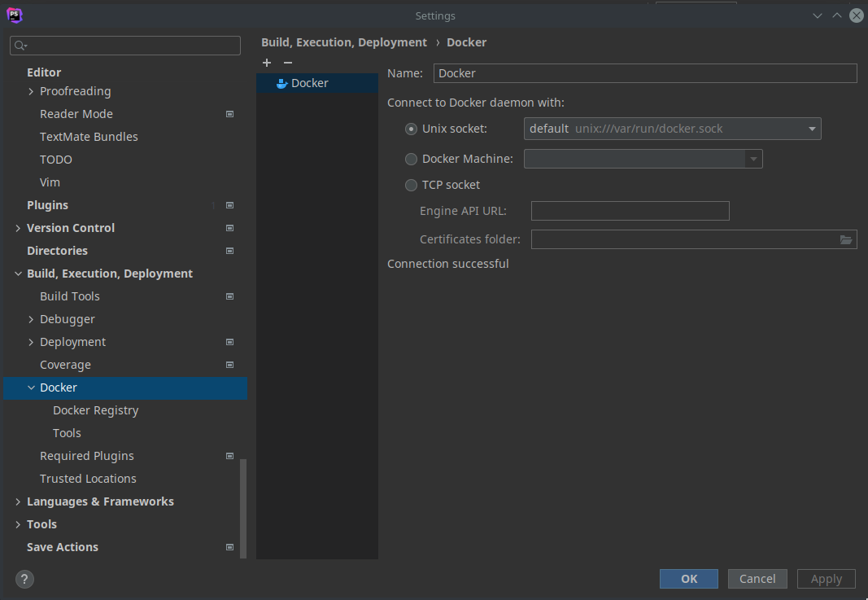Image resolution: width=868 pixels, height=600 pixels.
Task: Click the project-level icon beside Plugins
Action: (229, 205)
